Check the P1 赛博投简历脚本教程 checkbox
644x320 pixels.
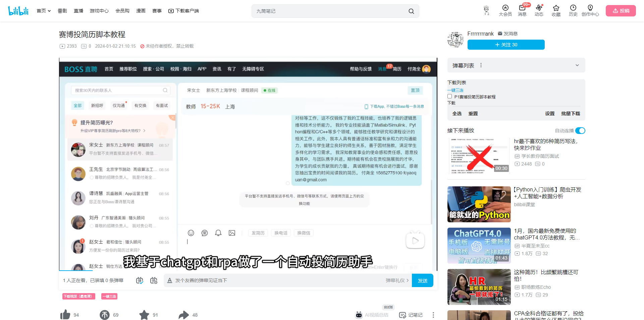pos(450,96)
